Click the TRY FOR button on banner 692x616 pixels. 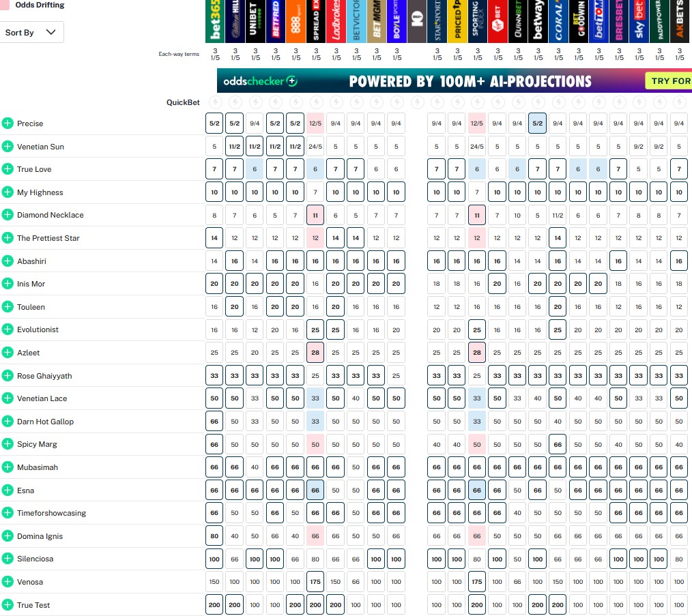pos(668,81)
